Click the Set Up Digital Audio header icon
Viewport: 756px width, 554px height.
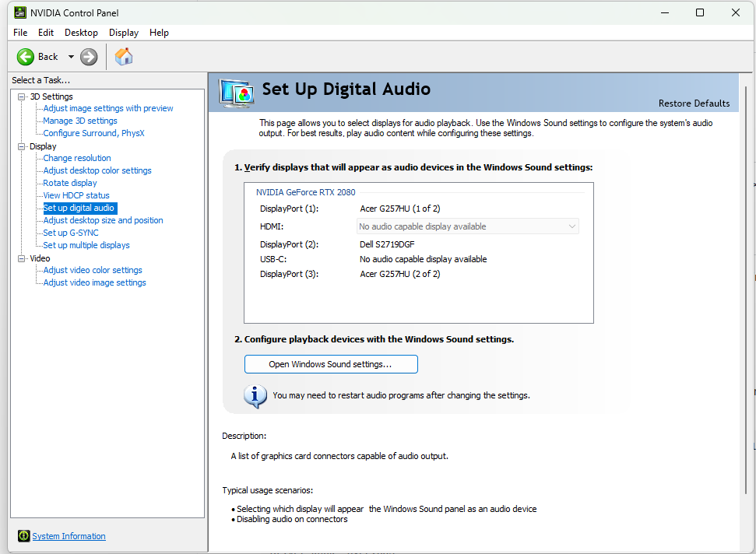coord(236,93)
